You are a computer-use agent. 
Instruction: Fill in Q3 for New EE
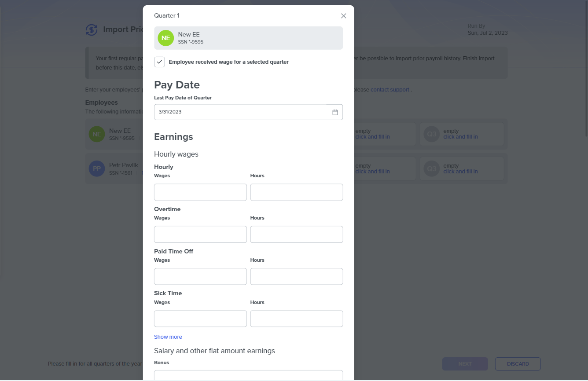tap(460, 137)
